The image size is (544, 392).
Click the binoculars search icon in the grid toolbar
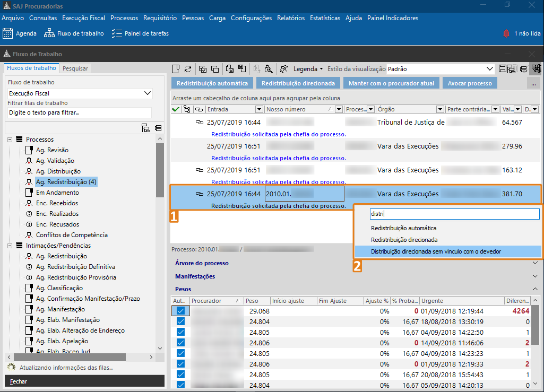click(269, 68)
